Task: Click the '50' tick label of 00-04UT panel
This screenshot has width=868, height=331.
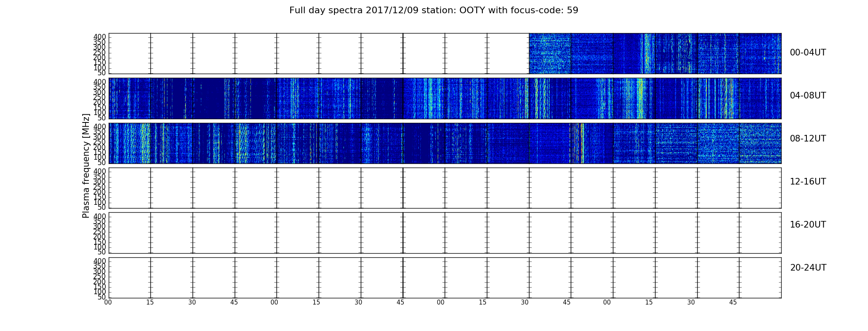Action: click(x=102, y=73)
